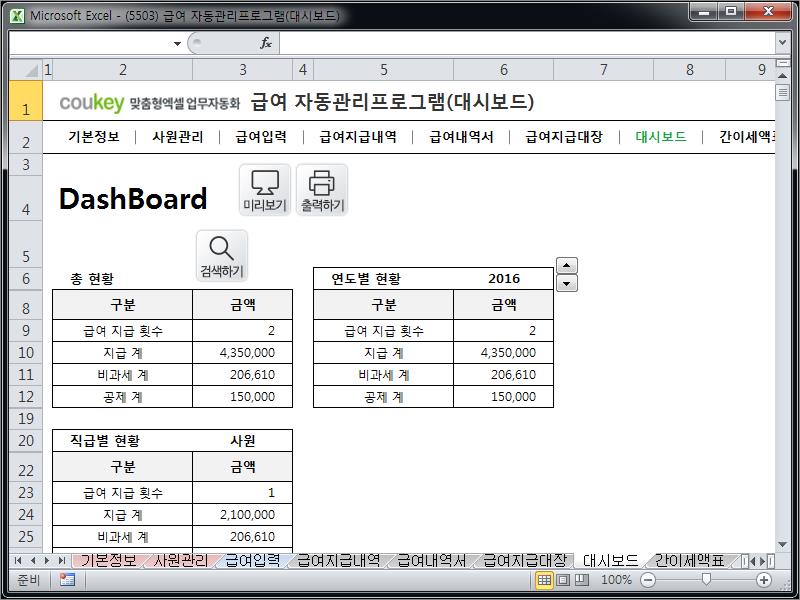This screenshot has height=600, width=800.
Task: Click the 사원 position cell
Action: click(x=243, y=440)
